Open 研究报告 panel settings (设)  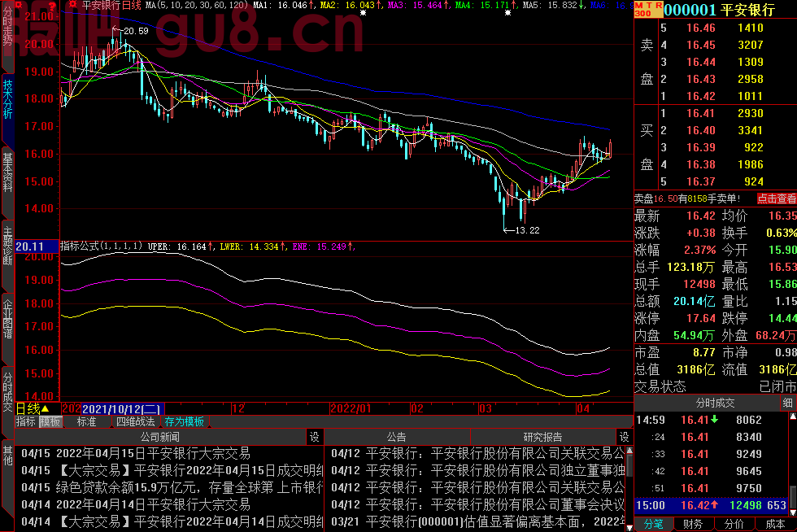coord(625,437)
